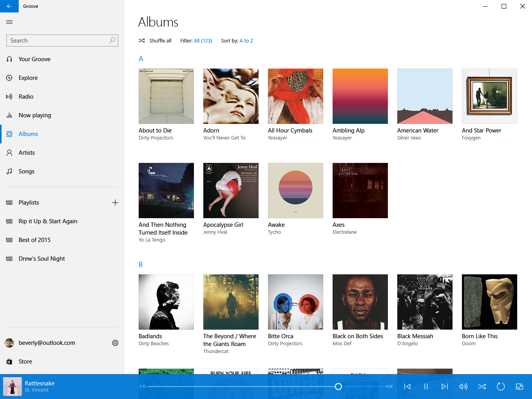Click Now playing label
The image size is (532, 399).
(35, 115)
